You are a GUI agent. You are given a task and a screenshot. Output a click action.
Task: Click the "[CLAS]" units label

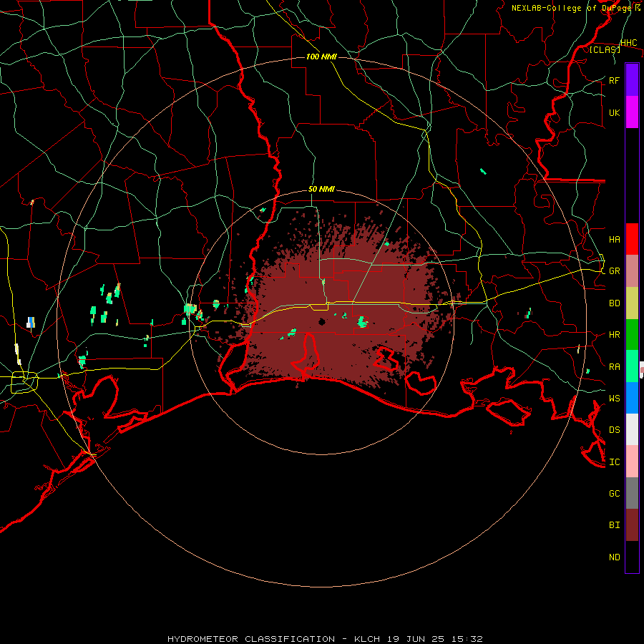605,50
